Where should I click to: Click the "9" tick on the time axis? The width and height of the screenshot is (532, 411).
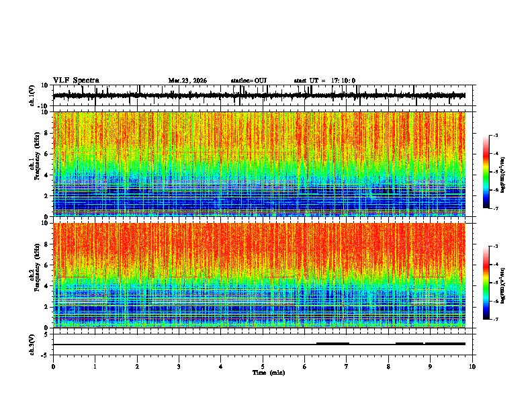(x=430, y=367)
